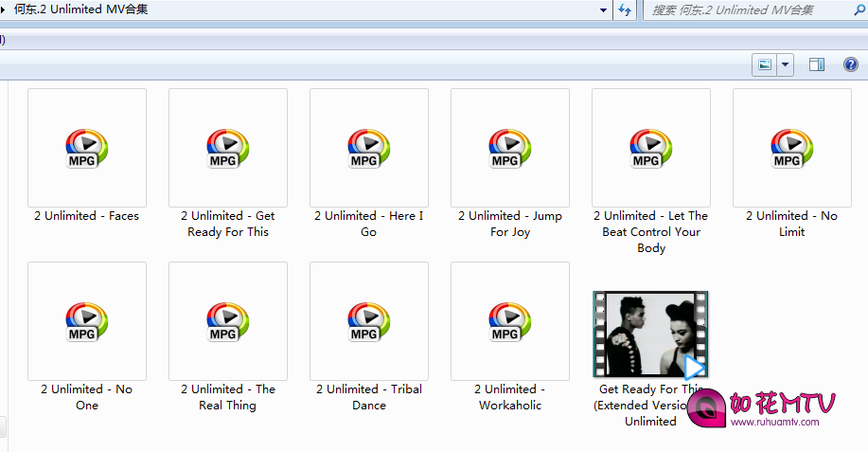Toggle the preview pane button
This screenshot has height=452, width=868.
(x=817, y=64)
